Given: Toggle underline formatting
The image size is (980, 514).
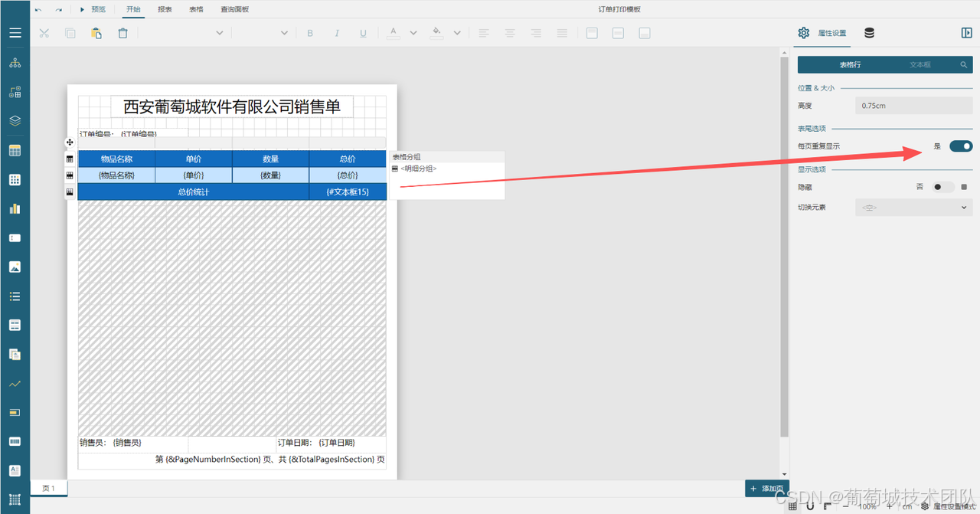Looking at the screenshot, I should (x=363, y=33).
